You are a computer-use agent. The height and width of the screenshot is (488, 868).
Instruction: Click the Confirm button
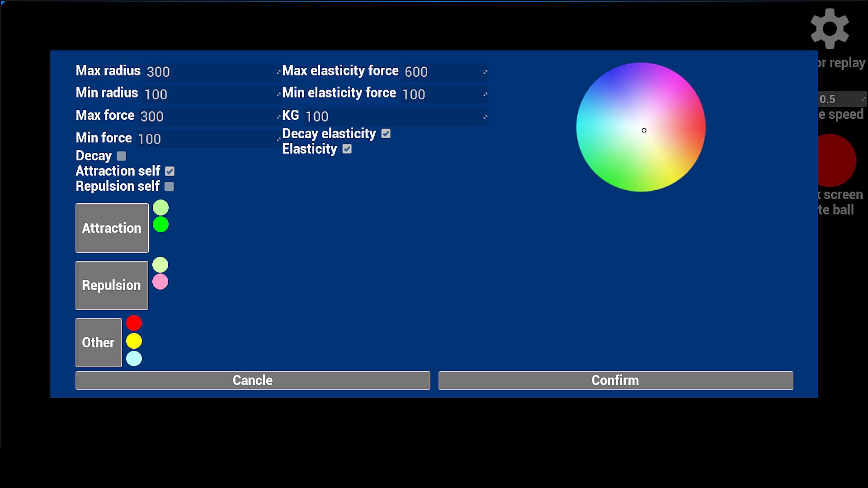[615, 380]
